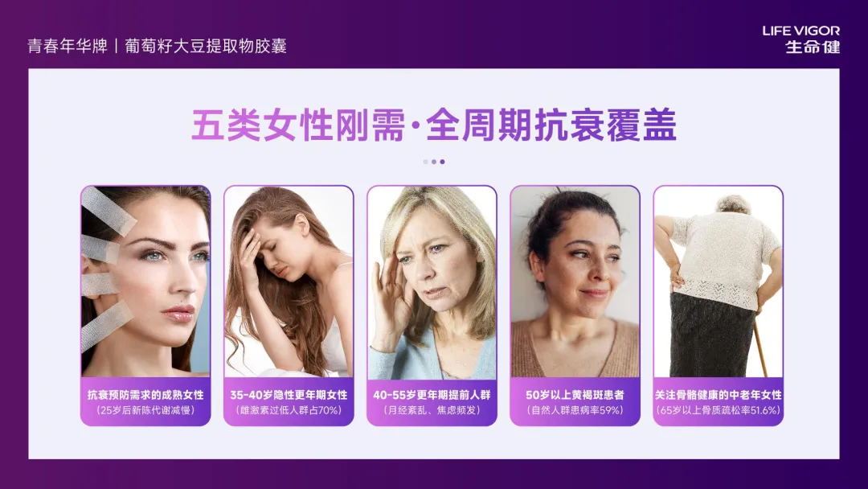
Task: Open the photo of elderly woman with cane
Action: tap(718, 281)
